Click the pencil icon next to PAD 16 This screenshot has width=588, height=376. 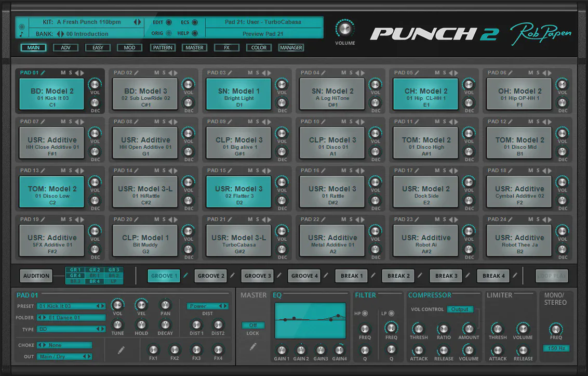(324, 171)
